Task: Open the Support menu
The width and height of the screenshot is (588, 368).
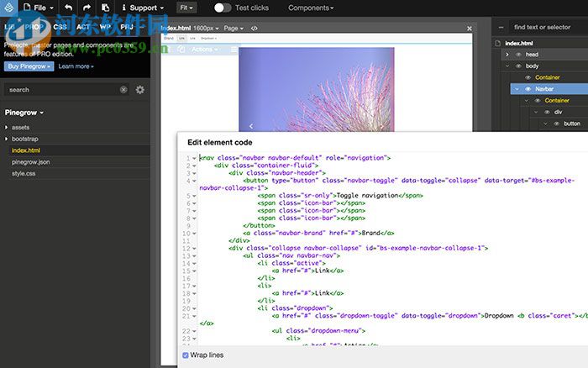Action: point(143,8)
